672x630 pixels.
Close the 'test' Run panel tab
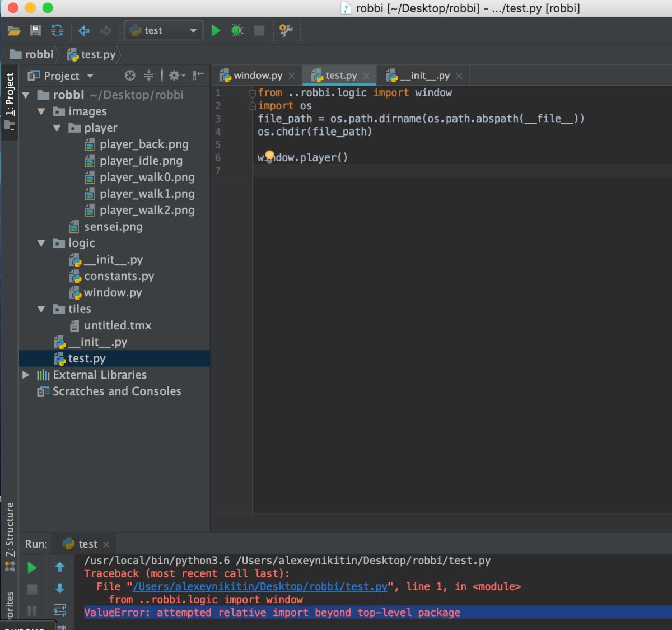(106, 544)
